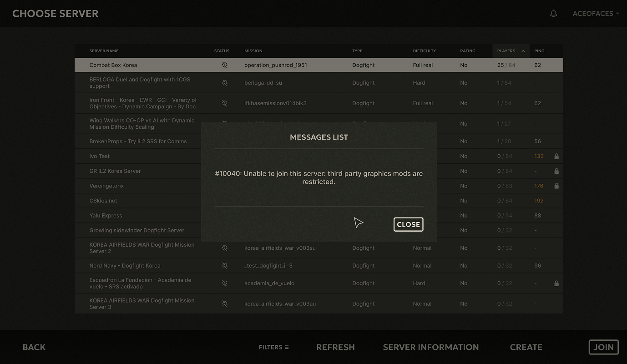Click the Refresh button
The width and height of the screenshot is (627, 364).
(x=335, y=347)
